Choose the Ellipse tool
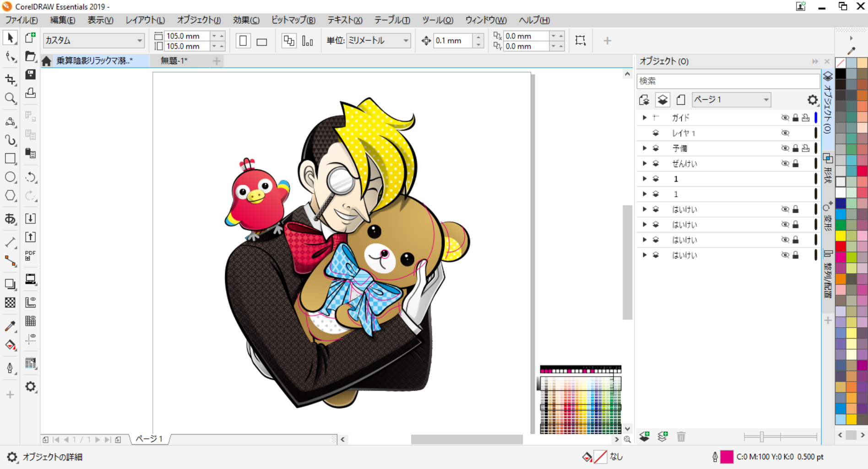This screenshot has width=868, height=469. click(10, 177)
